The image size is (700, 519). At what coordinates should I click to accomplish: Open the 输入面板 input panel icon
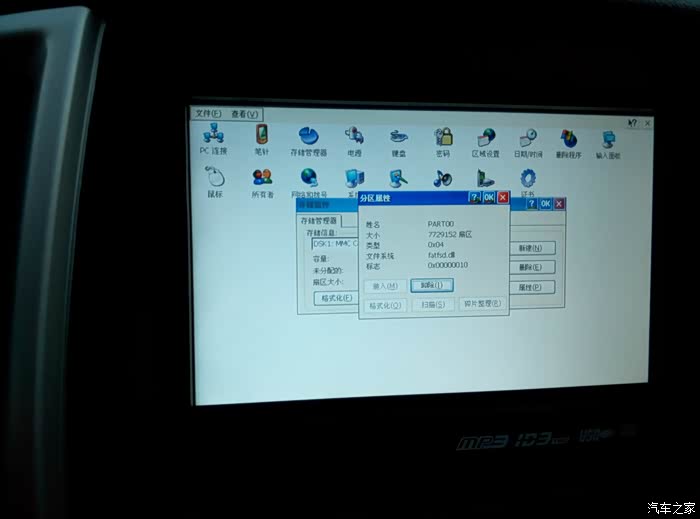coord(609,140)
